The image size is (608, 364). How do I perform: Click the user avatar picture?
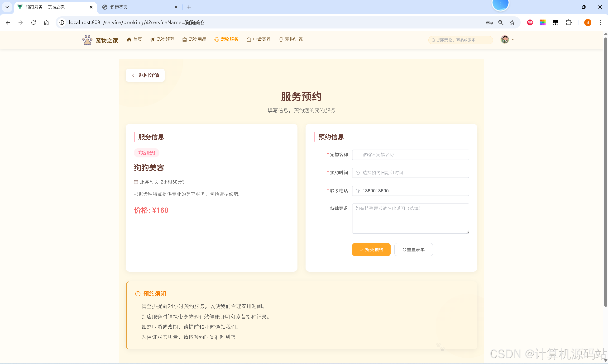(x=505, y=39)
